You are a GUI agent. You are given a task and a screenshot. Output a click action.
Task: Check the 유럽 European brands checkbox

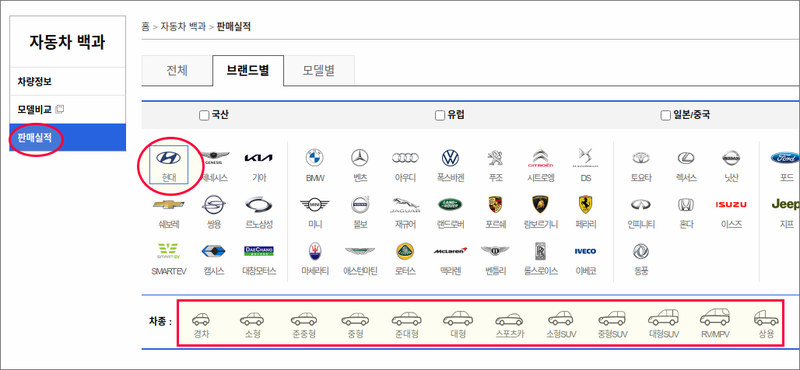(x=440, y=115)
